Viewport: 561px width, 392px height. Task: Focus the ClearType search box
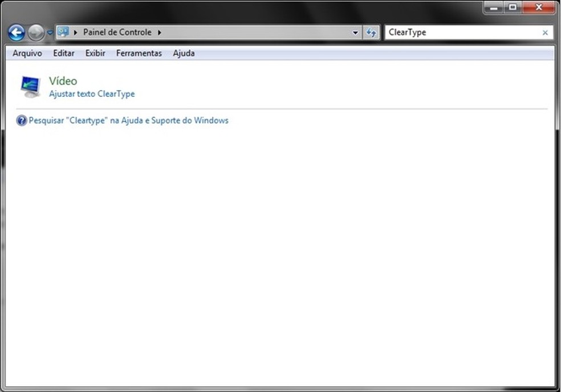[464, 32]
